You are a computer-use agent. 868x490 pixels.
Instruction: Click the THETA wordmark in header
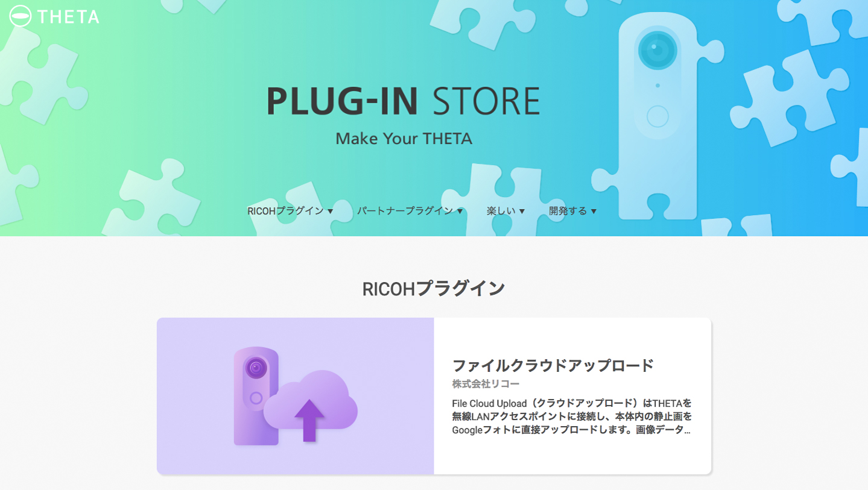point(68,16)
